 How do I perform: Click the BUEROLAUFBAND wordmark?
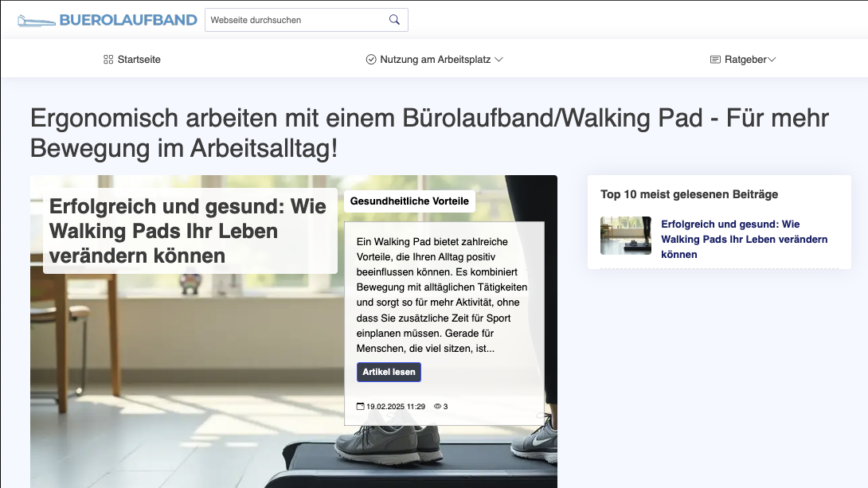click(x=127, y=19)
